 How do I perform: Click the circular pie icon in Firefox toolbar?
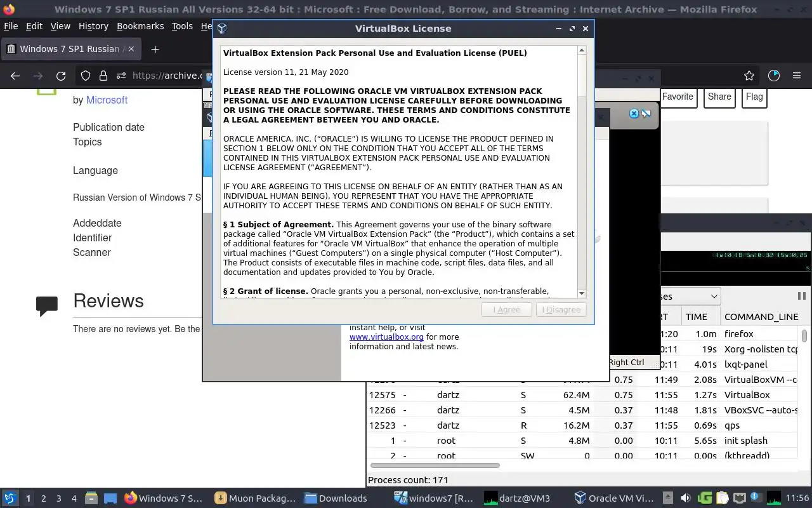774,76
